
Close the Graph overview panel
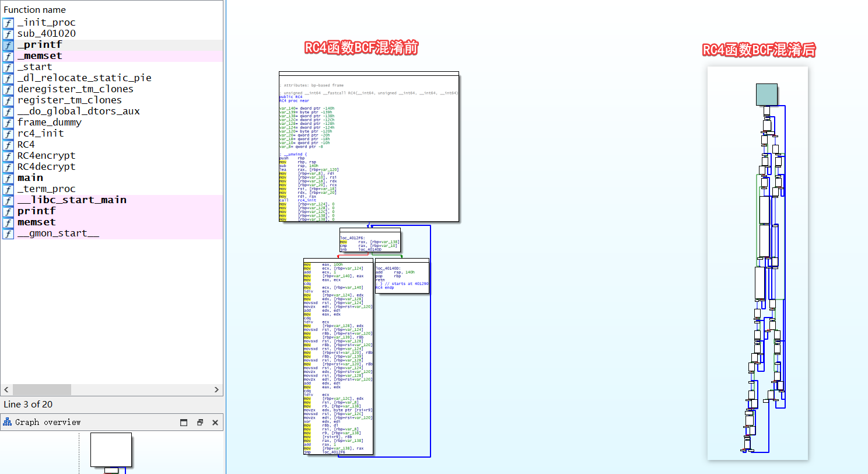(215, 423)
